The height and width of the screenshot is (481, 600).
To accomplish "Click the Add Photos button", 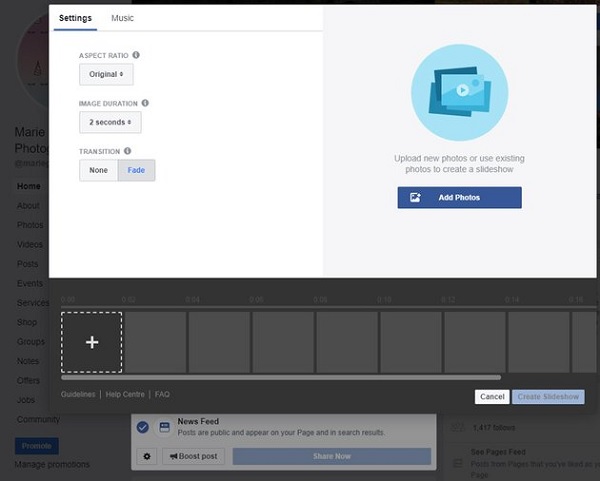I will tap(460, 197).
